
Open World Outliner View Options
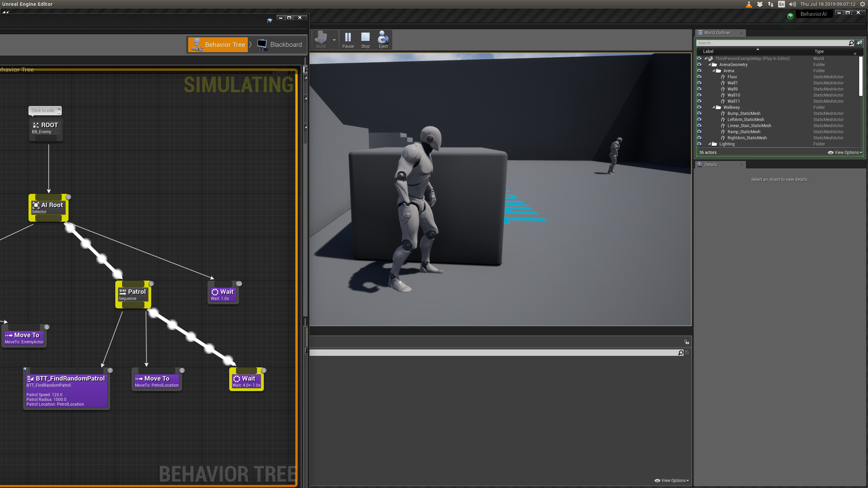pos(845,152)
